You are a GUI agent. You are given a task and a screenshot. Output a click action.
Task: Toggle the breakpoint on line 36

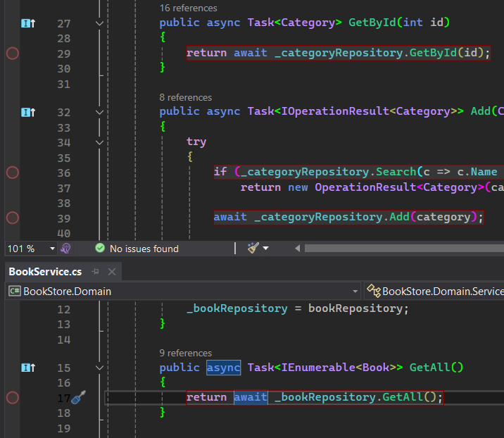12,173
